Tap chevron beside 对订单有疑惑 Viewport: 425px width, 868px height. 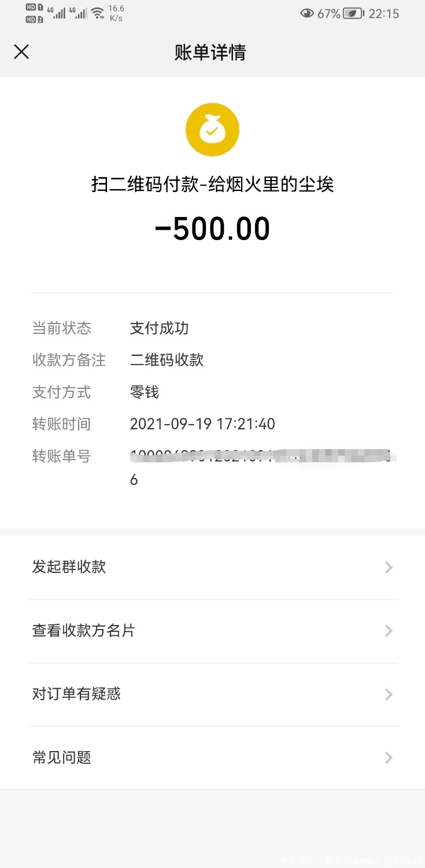coord(389,694)
